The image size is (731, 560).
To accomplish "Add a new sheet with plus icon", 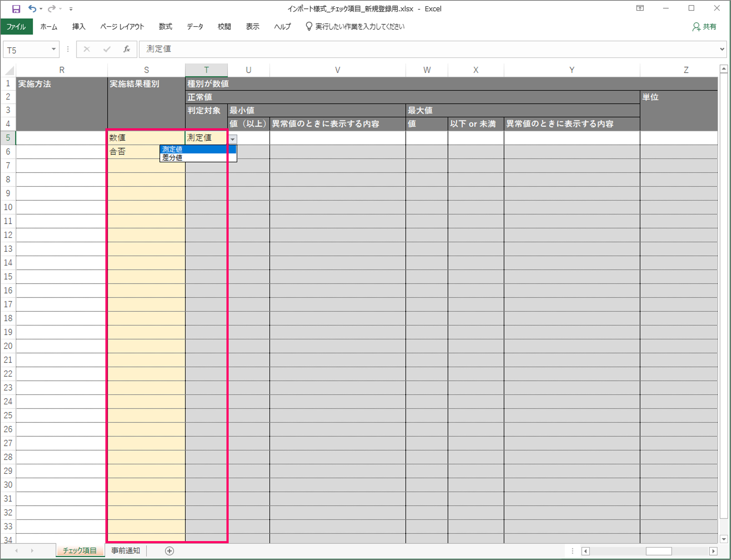I will click(x=169, y=551).
